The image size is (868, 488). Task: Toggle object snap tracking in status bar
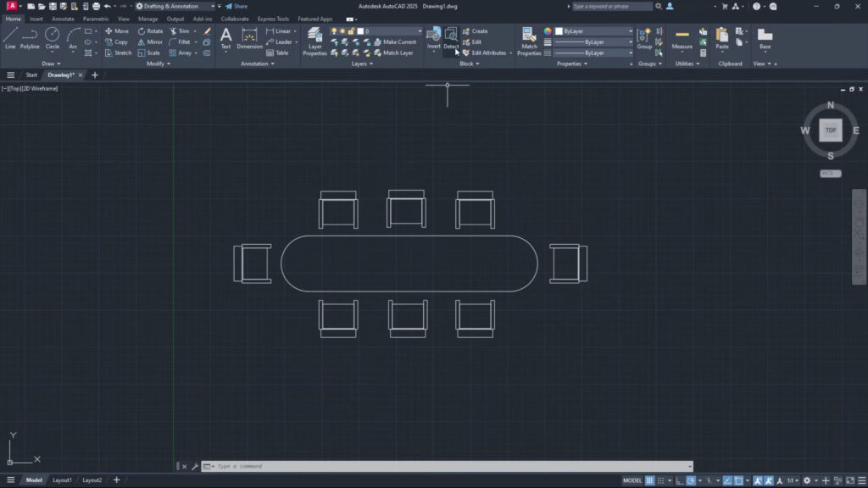click(x=727, y=480)
